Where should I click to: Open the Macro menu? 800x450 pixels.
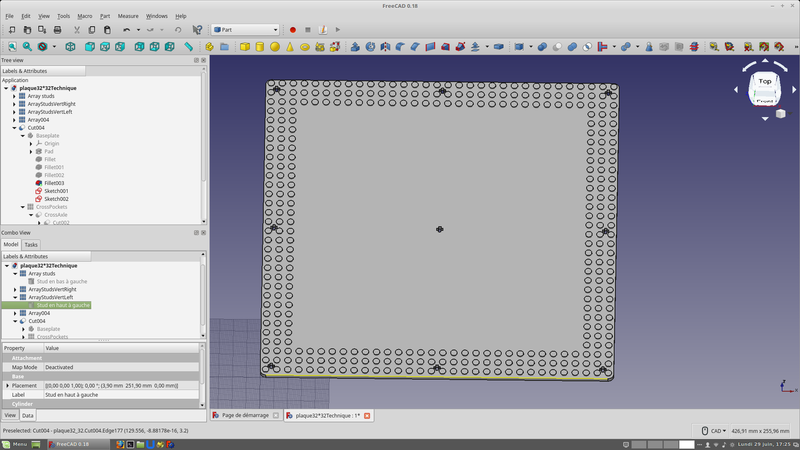[85, 16]
